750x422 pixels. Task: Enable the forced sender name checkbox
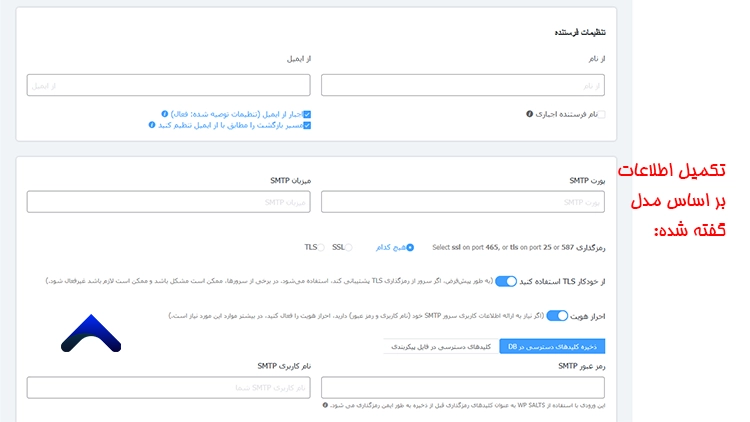tap(602, 114)
